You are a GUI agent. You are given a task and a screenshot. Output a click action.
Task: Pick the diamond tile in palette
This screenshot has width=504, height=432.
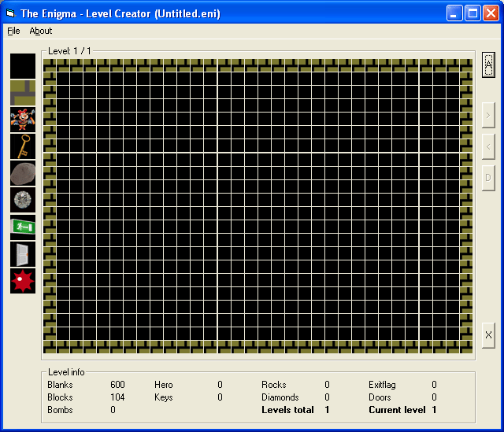click(x=23, y=201)
